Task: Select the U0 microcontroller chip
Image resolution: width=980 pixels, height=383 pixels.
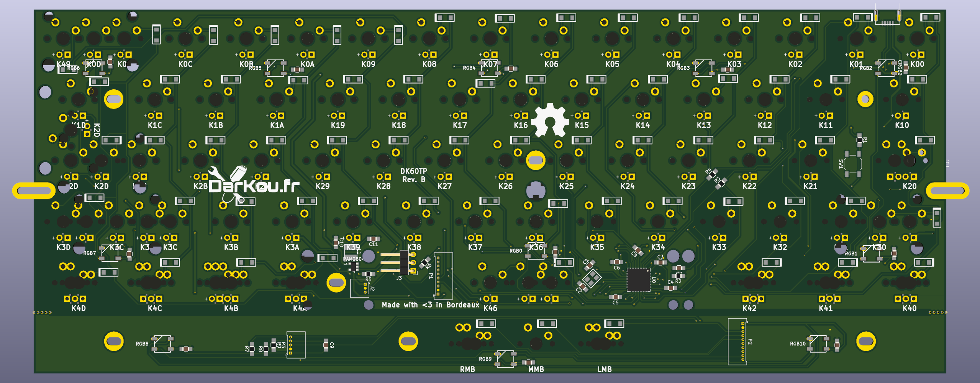Action: tap(638, 279)
